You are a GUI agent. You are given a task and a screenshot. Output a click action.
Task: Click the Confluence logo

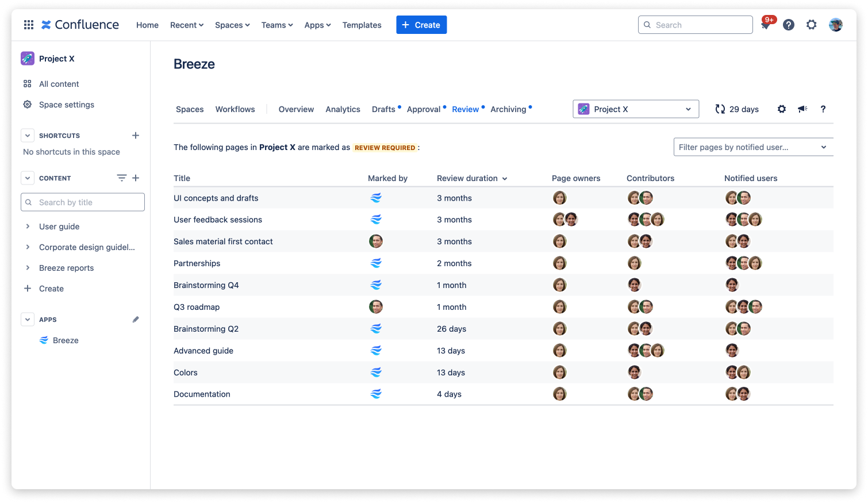pyautogui.click(x=80, y=25)
